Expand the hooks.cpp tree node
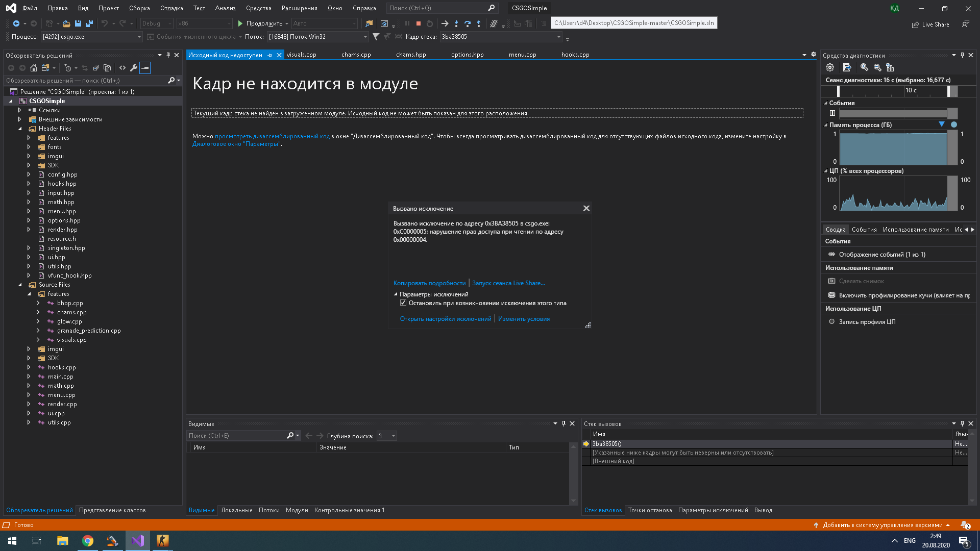This screenshot has height=551, width=980. (29, 367)
